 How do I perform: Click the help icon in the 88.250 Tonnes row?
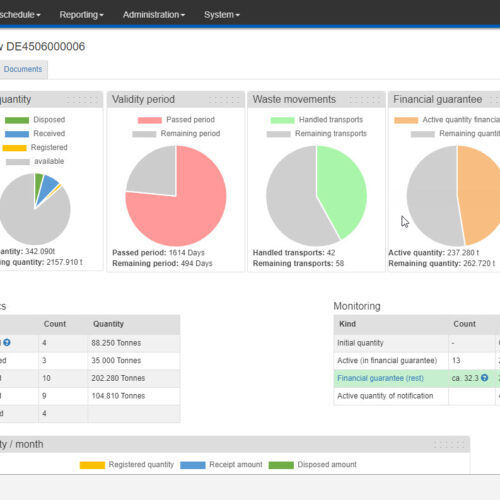(7, 342)
